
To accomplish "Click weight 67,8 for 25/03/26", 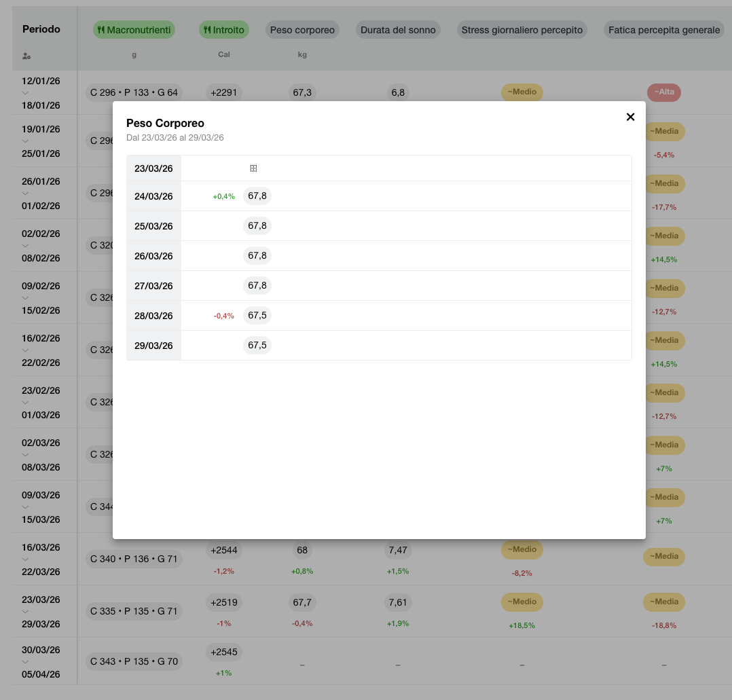I will tap(257, 226).
